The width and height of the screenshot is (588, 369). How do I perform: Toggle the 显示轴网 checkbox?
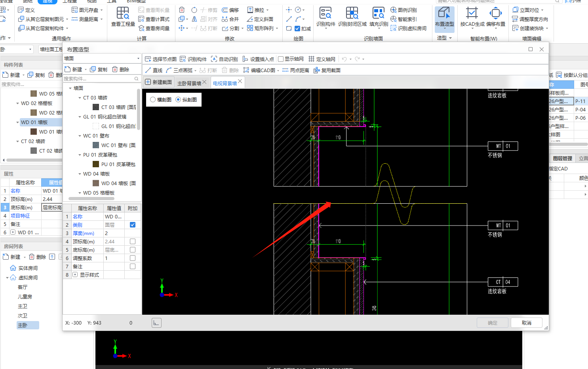coord(281,59)
